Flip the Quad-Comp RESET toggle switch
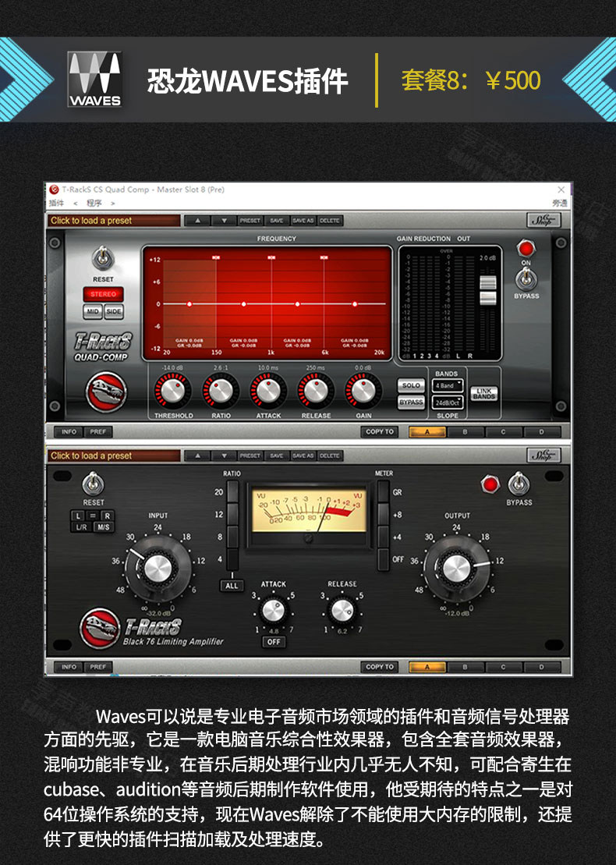The image size is (616, 865). click(x=103, y=258)
